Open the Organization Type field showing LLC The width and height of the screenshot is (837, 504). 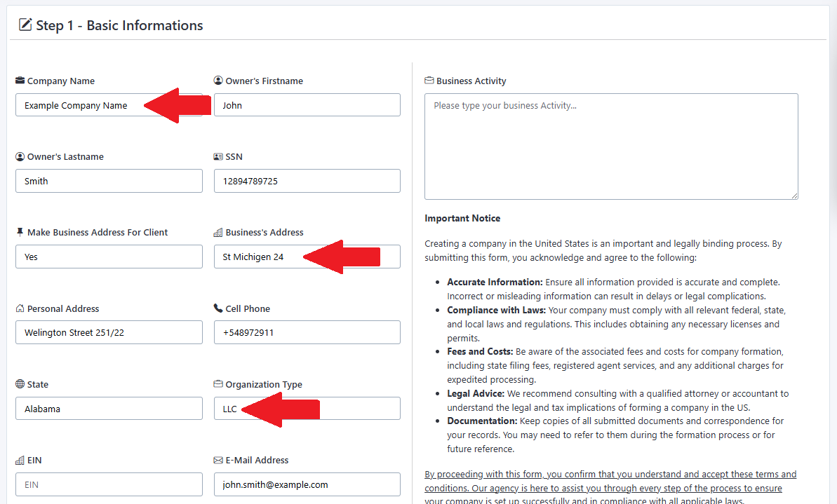click(307, 409)
